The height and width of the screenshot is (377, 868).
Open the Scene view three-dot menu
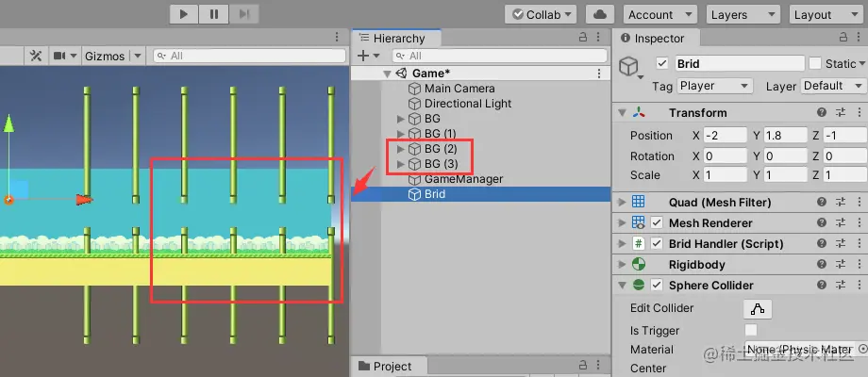tap(337, 37)
